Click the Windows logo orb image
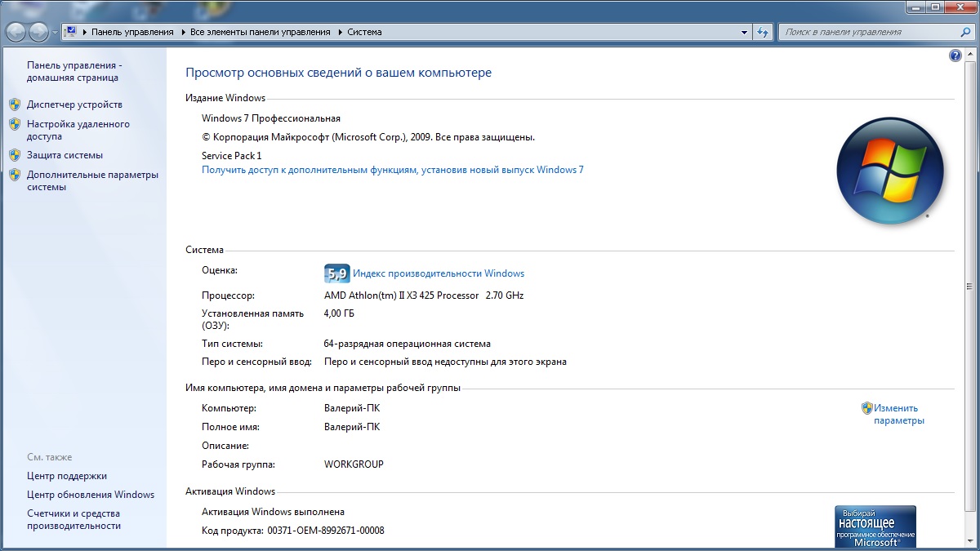 point(890,171)
